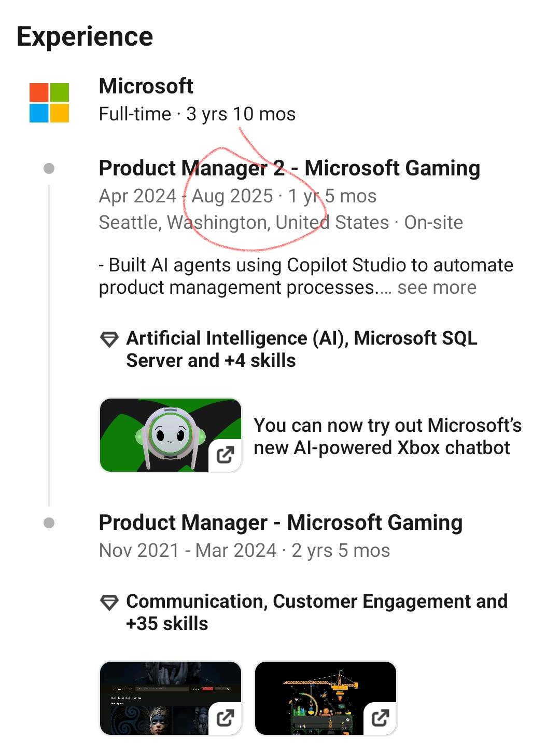Expand "Communication, Customer Engagement and +35 skills"
Screen dimensions: 560x752
(316, 612)
